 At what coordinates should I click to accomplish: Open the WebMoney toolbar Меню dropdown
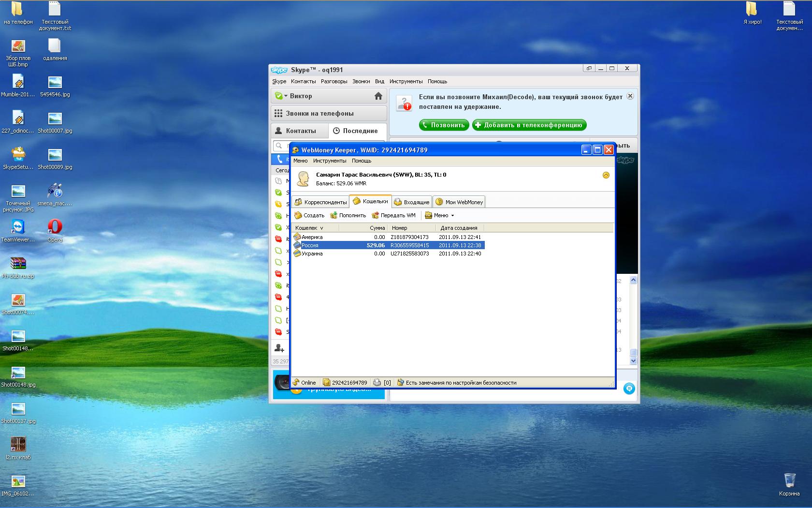(440, 215)
